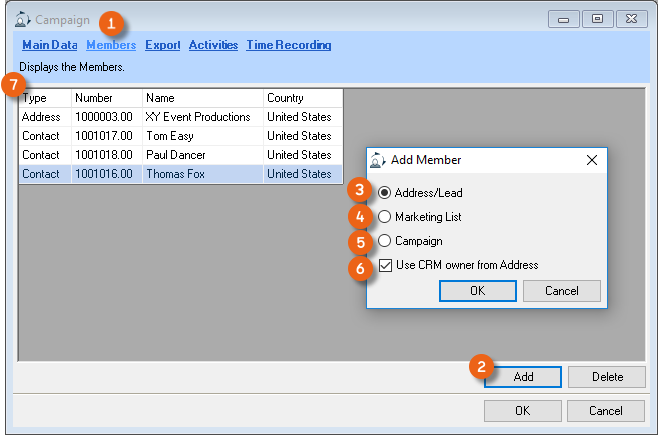Click the Add Member dialog title icon
Image resolution: width=658 pixels, height=435 pixels.
pyautogui.click(x=377, y=160)
